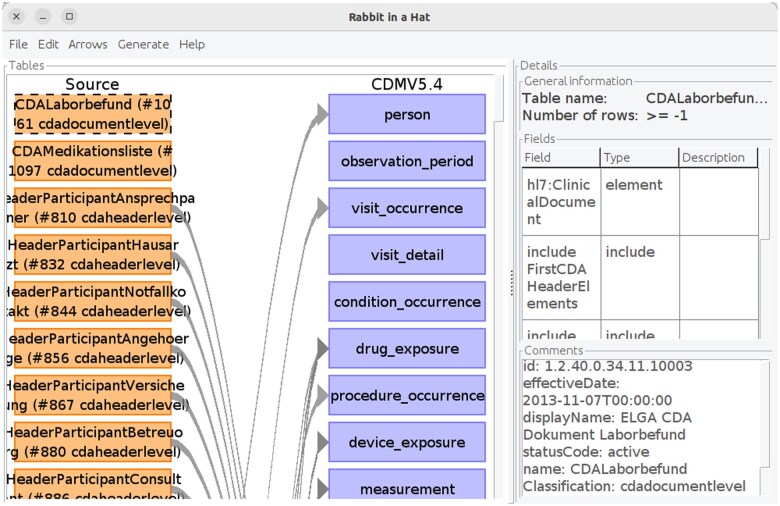
Task: Select the measurement CDM table
Action: pos(407,484)
